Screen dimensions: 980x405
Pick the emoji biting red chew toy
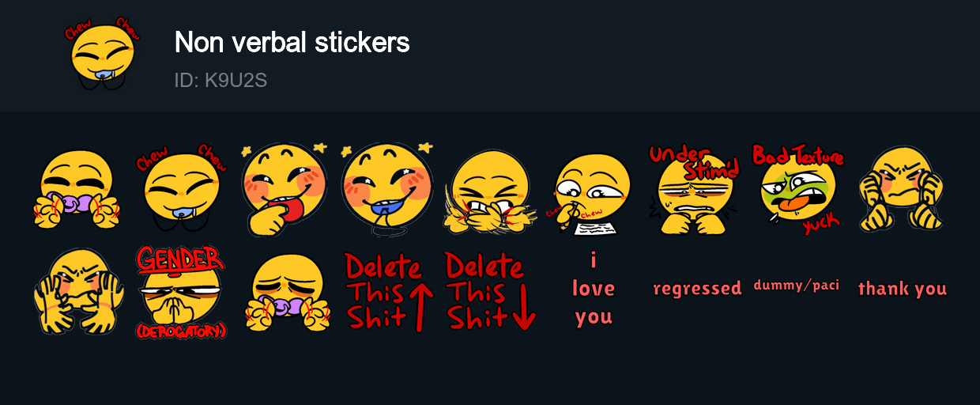click(x=284, y=188)
